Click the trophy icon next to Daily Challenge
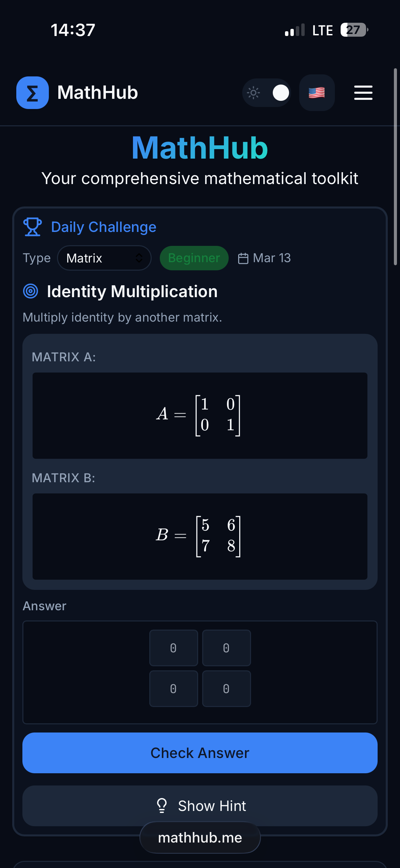400x868 pixels. 32,227
